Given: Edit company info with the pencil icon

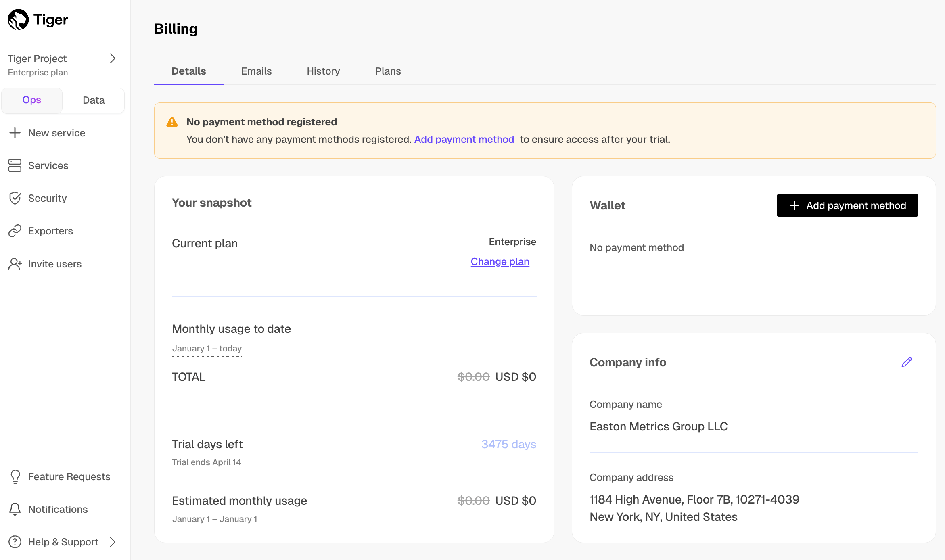Looking at the screenshot, I should click(907, 362).
